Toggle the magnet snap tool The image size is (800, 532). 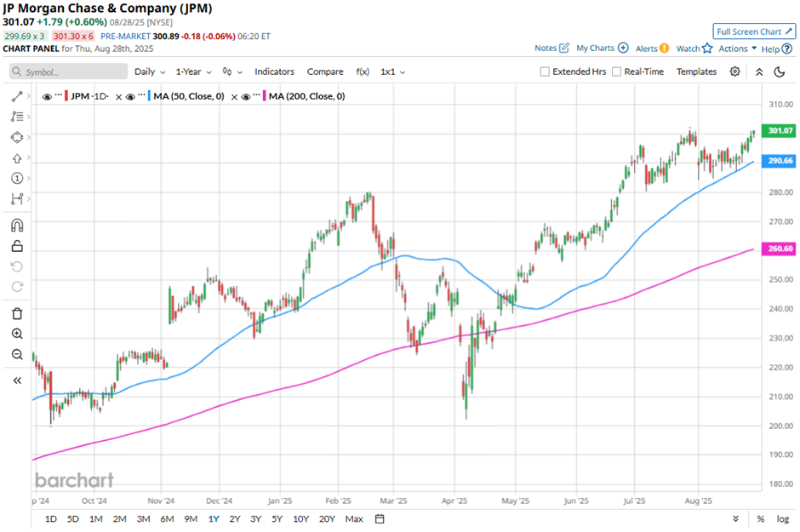tap(17, 226)
